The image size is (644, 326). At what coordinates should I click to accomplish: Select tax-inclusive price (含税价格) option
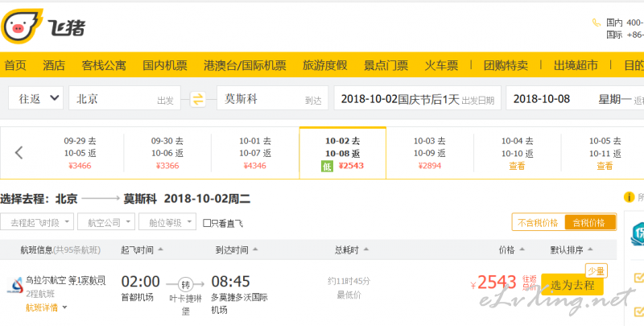590,222
